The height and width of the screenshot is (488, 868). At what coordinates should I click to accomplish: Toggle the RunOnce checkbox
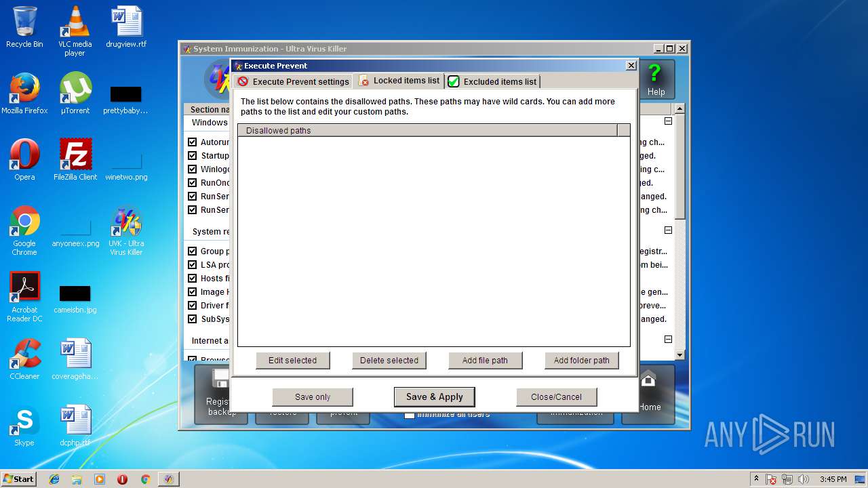(x=192, y=183)
